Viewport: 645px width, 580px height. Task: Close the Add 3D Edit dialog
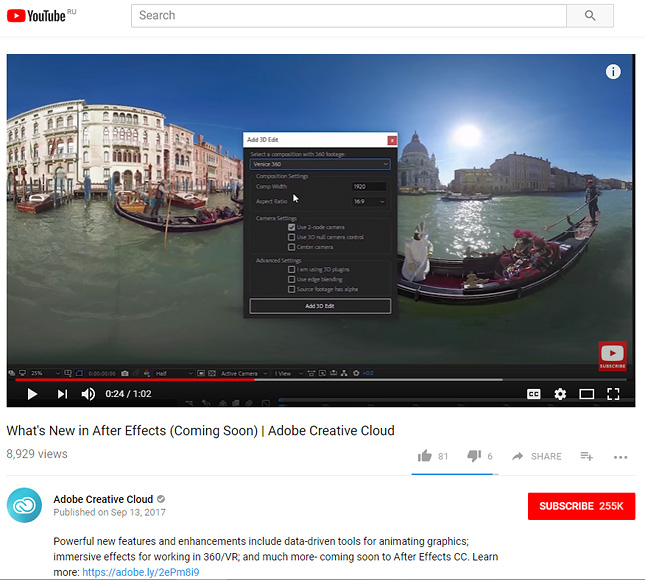point(392,140)
